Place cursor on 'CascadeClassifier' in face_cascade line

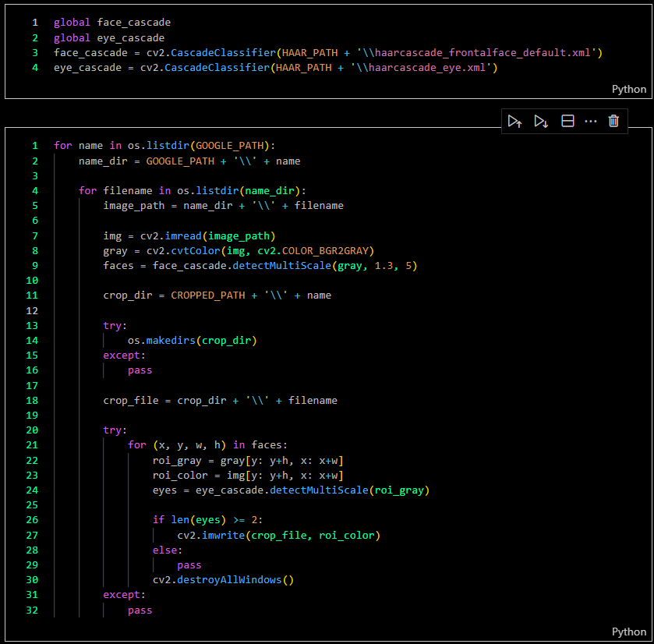click(223, 52)
